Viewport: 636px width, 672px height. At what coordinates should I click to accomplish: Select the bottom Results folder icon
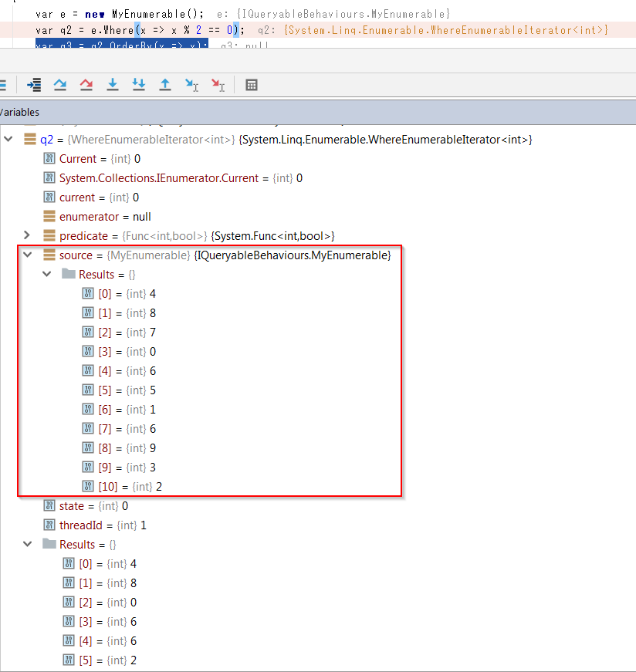48,544
